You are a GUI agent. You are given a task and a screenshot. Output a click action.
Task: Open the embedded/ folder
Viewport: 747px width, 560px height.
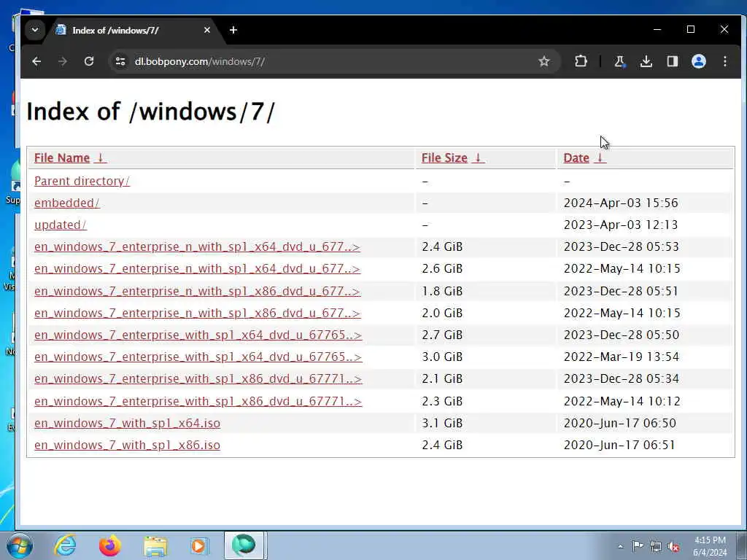(66, 203)
